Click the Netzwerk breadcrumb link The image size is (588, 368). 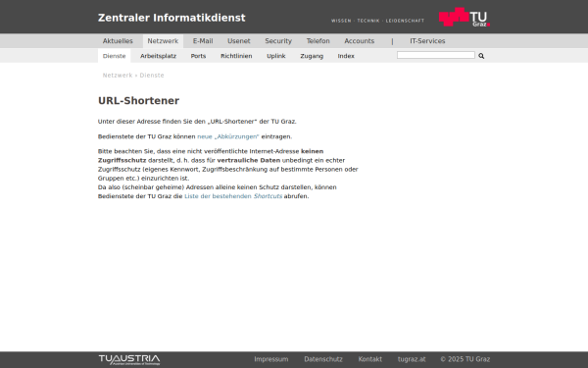[118, 76]
